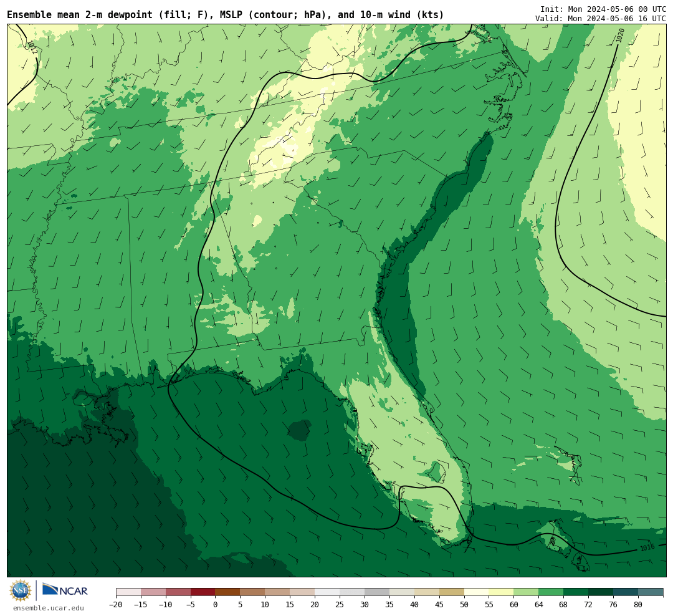The width and height of the screenshot is (673, 616).
Task: Pick the color swatch between 20 and 25
Action: [x=328, y=592]
